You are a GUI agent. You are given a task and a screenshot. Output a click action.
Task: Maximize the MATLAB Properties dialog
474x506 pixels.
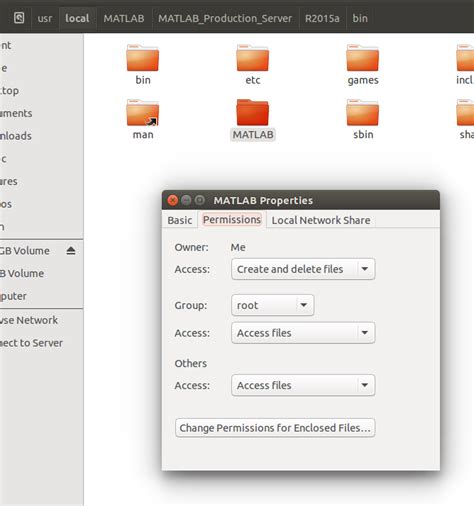(x=200, y=200)
